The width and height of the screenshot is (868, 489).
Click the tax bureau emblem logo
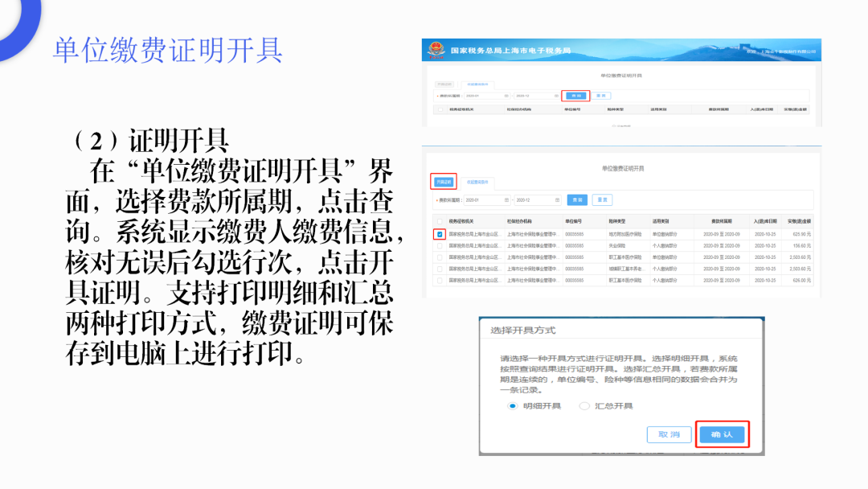point(436,50)
